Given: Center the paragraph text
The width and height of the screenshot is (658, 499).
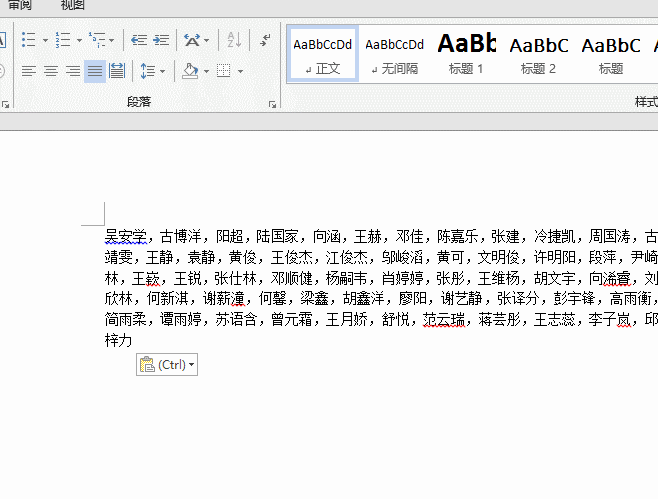Looking at the screenshot, I should 51,71.
